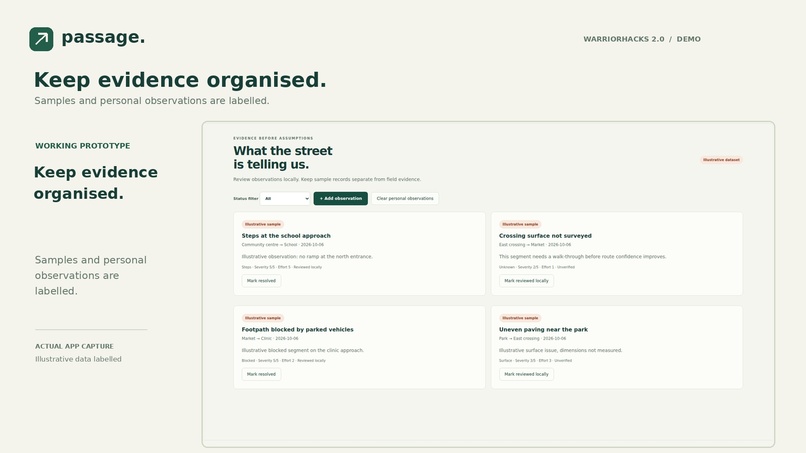Click 'Blocked · Severity 5/5 · Effort 2' metadata
Screen dimensions: 806x453
point(268,361)
